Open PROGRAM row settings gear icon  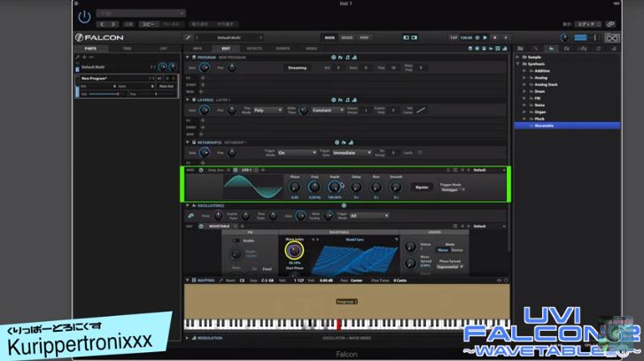[333, 58]
